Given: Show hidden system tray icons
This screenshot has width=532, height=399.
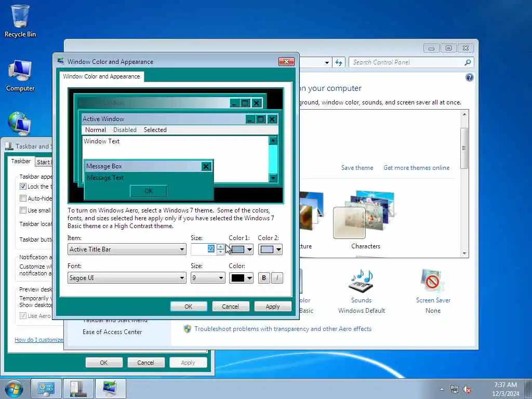Looking at the screenshot, I should tap(442, 389).
